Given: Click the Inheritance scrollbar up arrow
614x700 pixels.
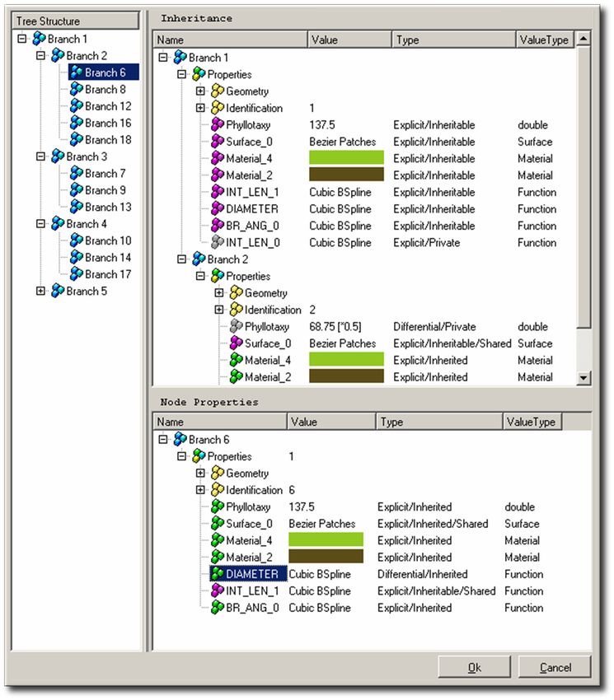Looking at the screenshot, I should coord(584,40).
